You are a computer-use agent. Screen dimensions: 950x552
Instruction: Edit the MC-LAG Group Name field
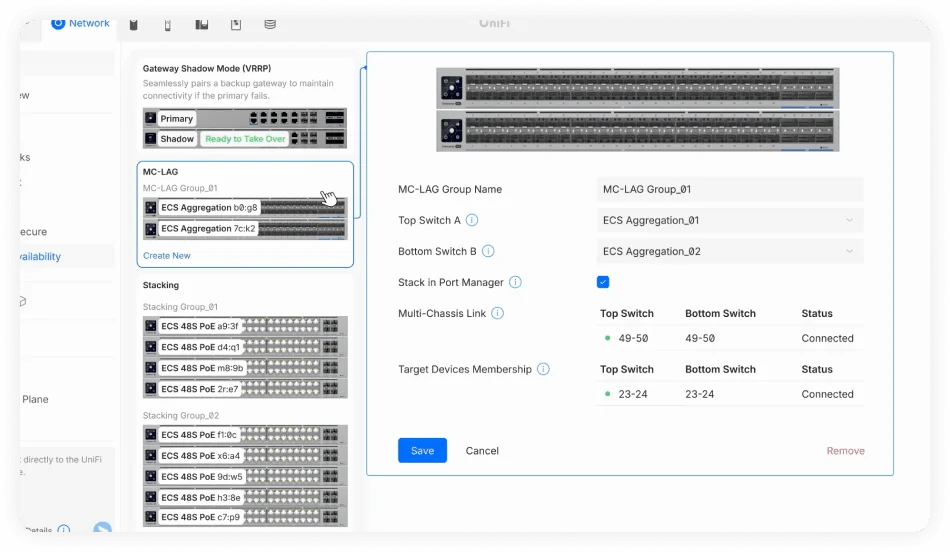pyautogui.click(x=730, y=189)
